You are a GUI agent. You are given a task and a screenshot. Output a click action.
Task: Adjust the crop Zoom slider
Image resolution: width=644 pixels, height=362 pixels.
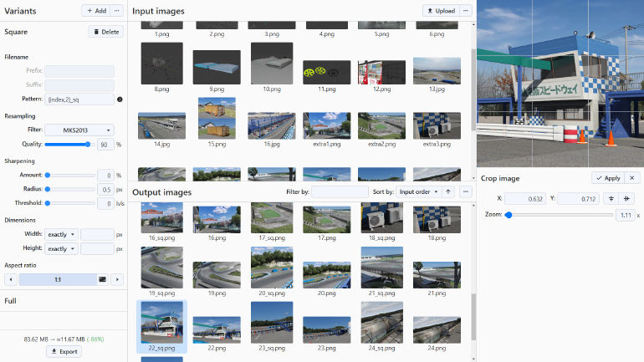click(x=559, y=215)
